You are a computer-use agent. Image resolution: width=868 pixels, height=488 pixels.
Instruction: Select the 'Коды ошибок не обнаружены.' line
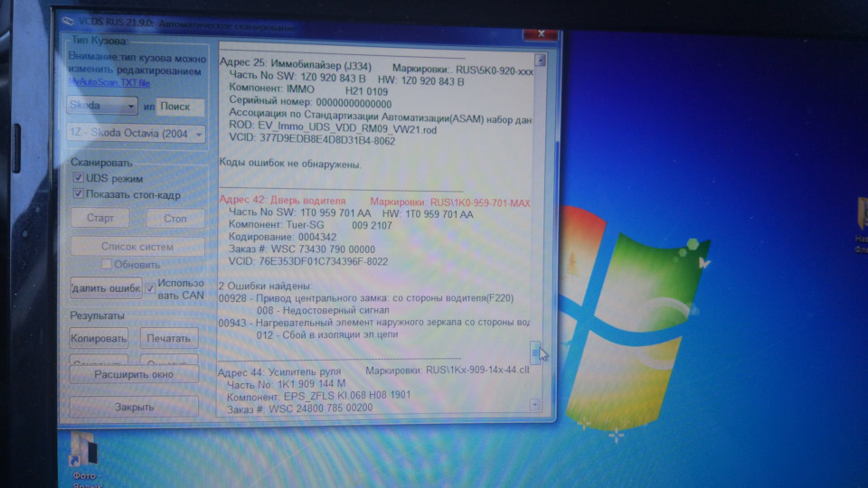[x=290, y=164]
